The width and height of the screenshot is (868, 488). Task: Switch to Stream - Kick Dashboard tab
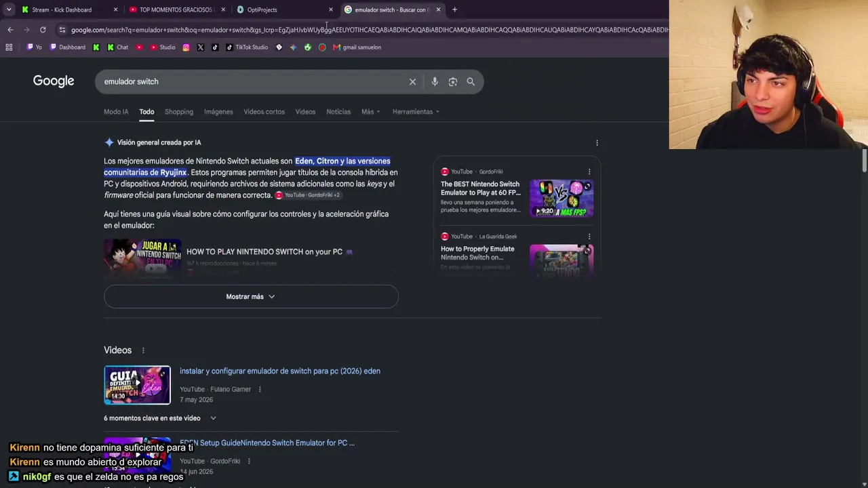click(x=68, y=9)
